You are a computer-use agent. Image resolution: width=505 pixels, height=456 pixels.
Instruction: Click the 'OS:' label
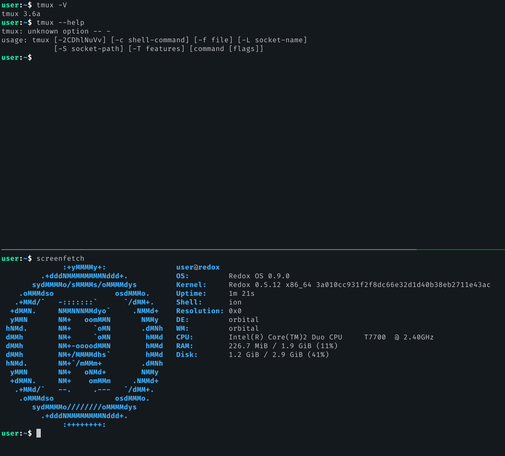(182, 276)
